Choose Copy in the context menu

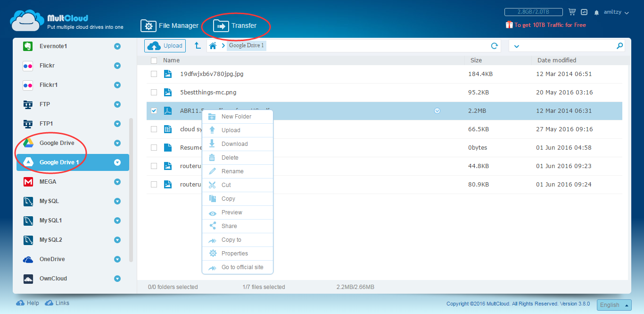click(x=238, y=199)
